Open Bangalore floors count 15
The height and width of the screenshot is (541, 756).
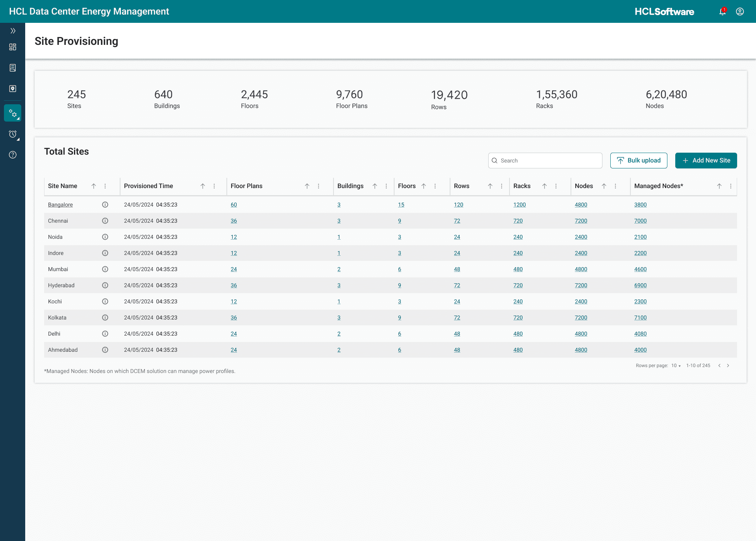(x=401, y=205)
